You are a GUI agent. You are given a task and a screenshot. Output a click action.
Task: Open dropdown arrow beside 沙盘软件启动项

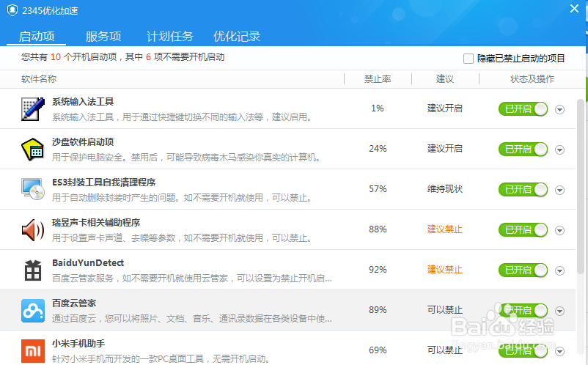pyautogui.click(x=559, y=150)
